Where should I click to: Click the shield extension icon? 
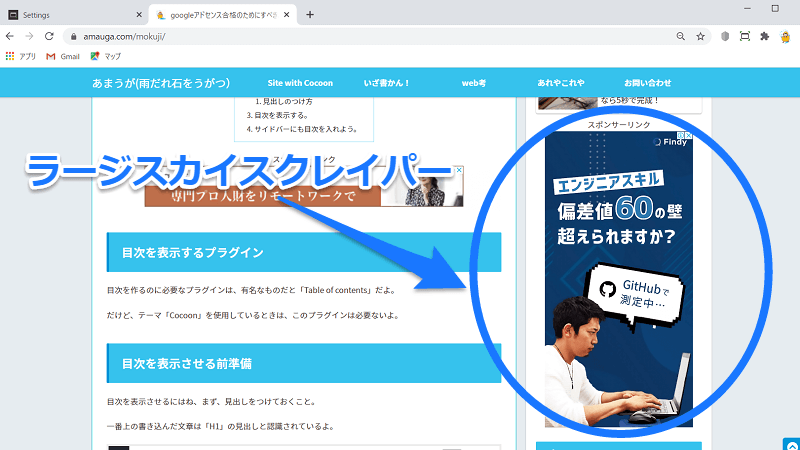click(x=725, y=36)
